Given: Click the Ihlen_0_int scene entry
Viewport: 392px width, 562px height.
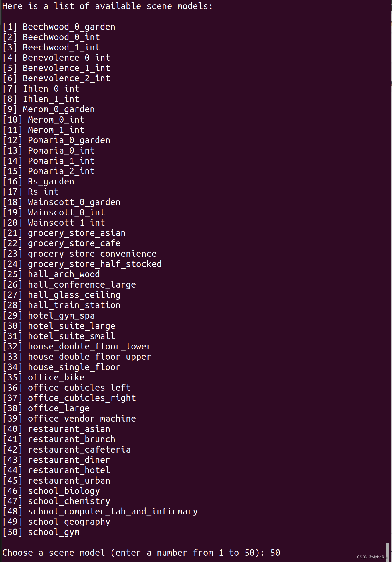Looking at the screenshot, I should (x=41, y=89).
